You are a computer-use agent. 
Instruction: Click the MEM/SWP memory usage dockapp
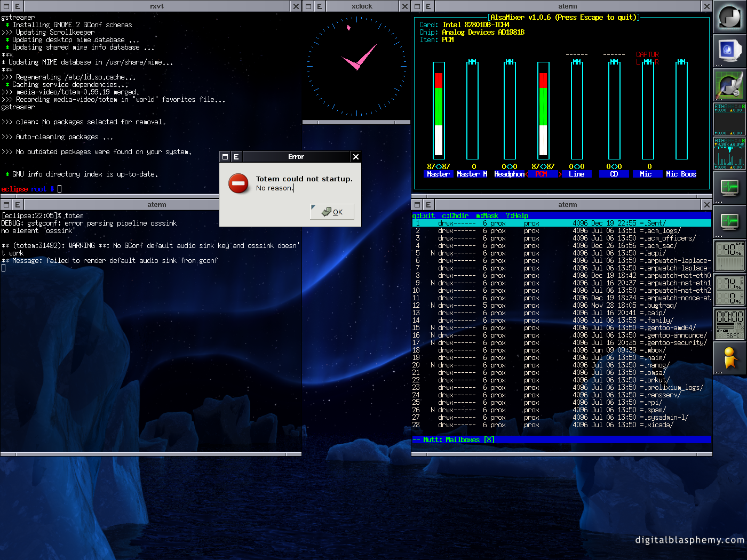coord(729,290)
